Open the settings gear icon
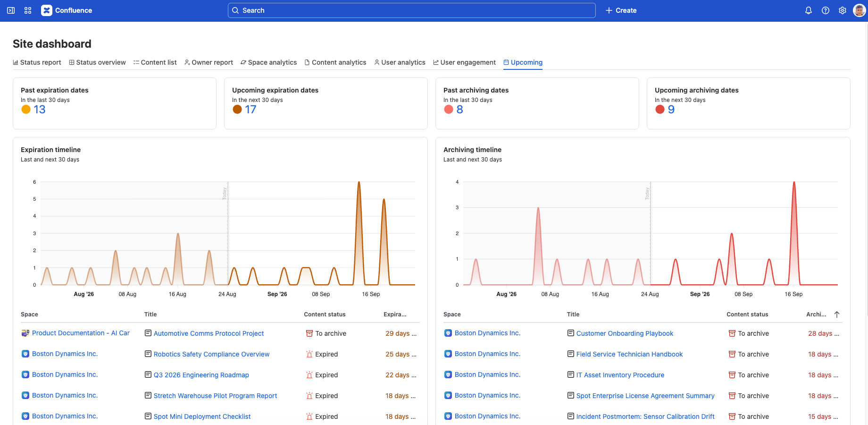868x425 pixels. [843, 10]
